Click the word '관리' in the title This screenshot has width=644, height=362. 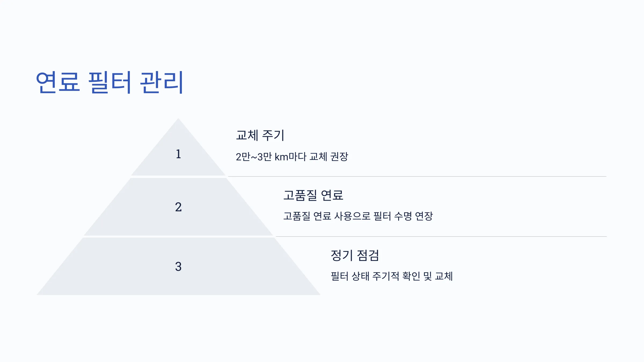click(x=162, y=82)
